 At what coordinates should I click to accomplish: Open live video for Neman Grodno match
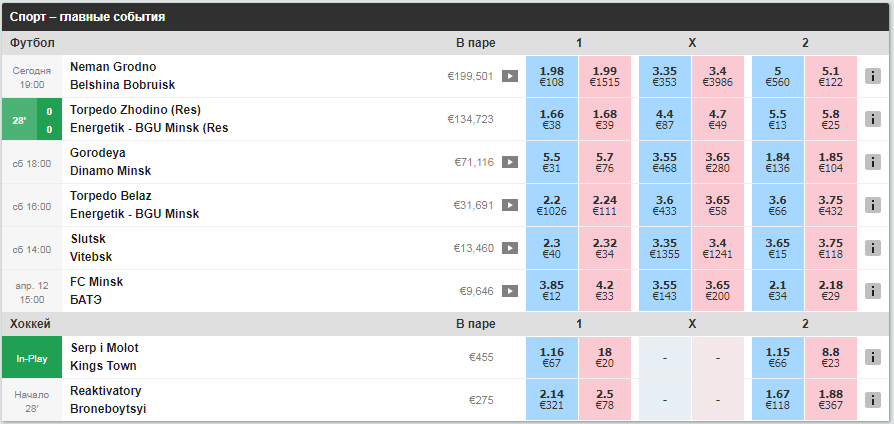click(x=510, y=76)
